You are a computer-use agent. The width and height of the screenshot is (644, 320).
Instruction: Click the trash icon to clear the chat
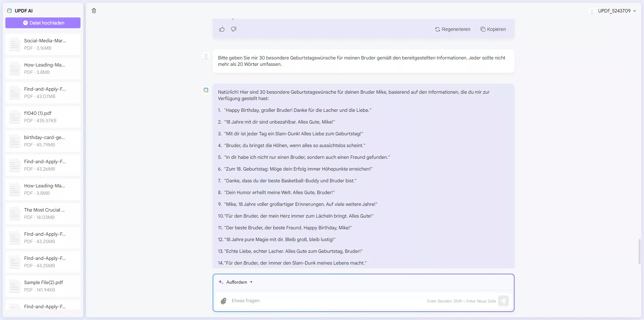[94, 11]
